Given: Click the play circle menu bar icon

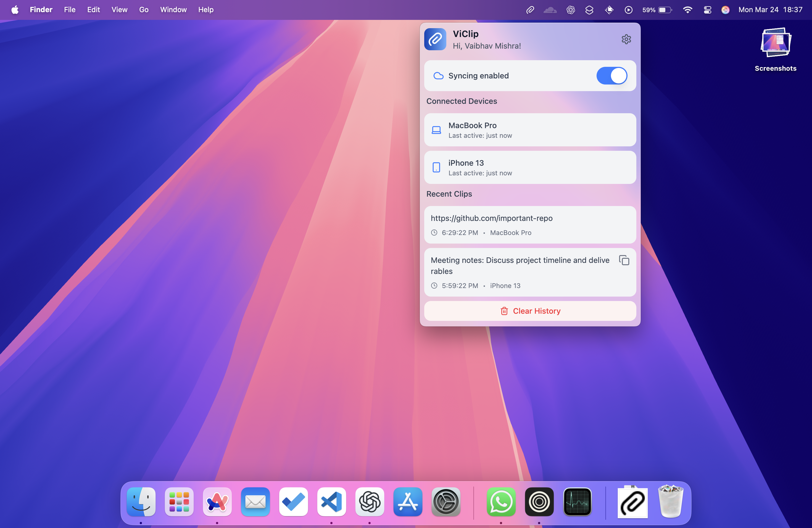Looking at the screenshot, I should (x=628, y=10).
